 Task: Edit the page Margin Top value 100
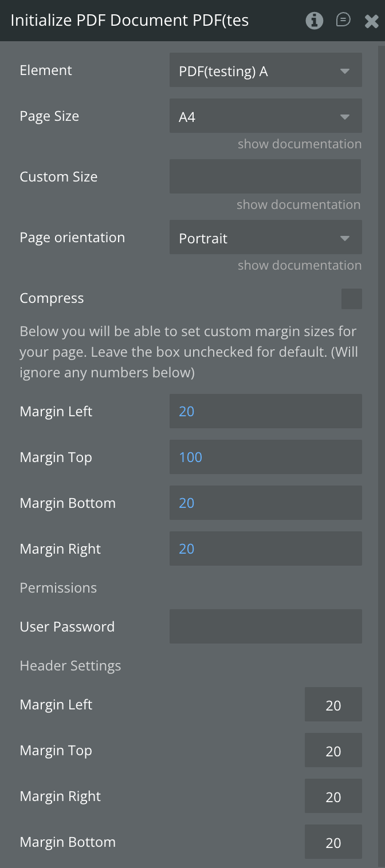265,457
